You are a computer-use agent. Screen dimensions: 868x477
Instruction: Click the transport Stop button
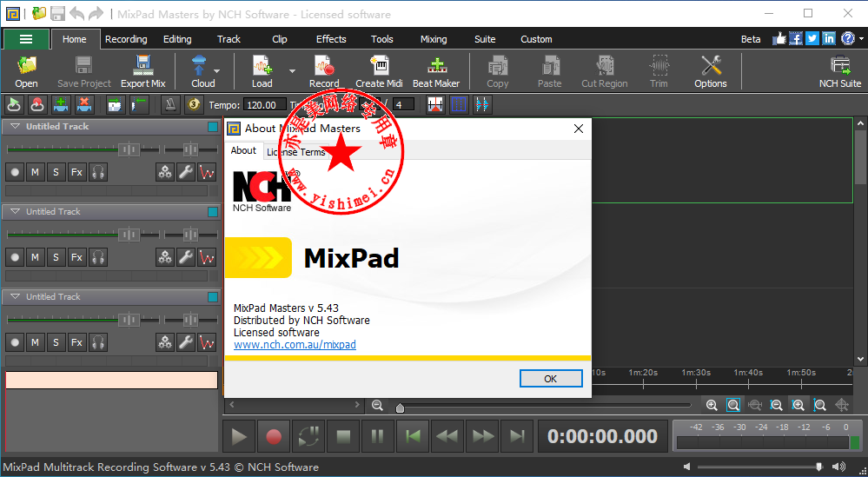[x=343, y=437]
